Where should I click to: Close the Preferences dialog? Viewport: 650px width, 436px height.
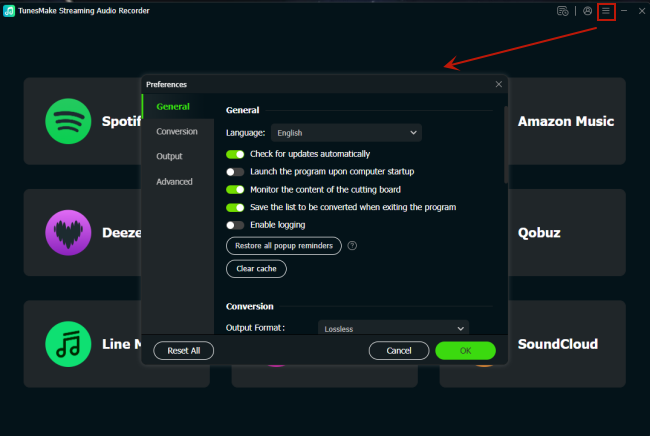coord(499,84)
